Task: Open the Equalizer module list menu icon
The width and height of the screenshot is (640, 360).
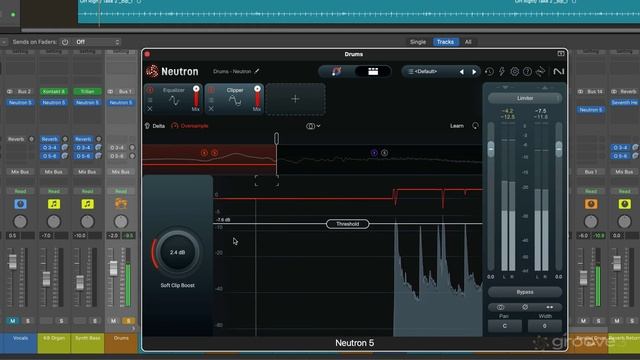Action: (150, 100)
